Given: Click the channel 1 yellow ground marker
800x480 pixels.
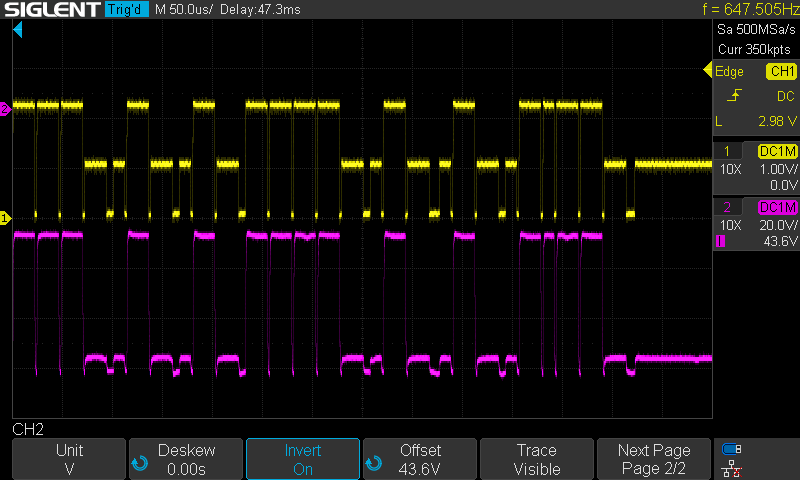Looking at the screenshot, I should click(5, 218).
